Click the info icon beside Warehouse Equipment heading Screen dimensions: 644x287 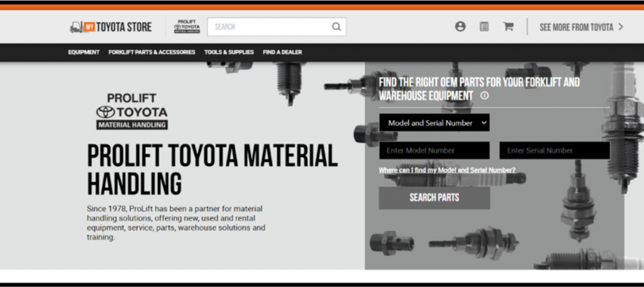click(485, 95)
